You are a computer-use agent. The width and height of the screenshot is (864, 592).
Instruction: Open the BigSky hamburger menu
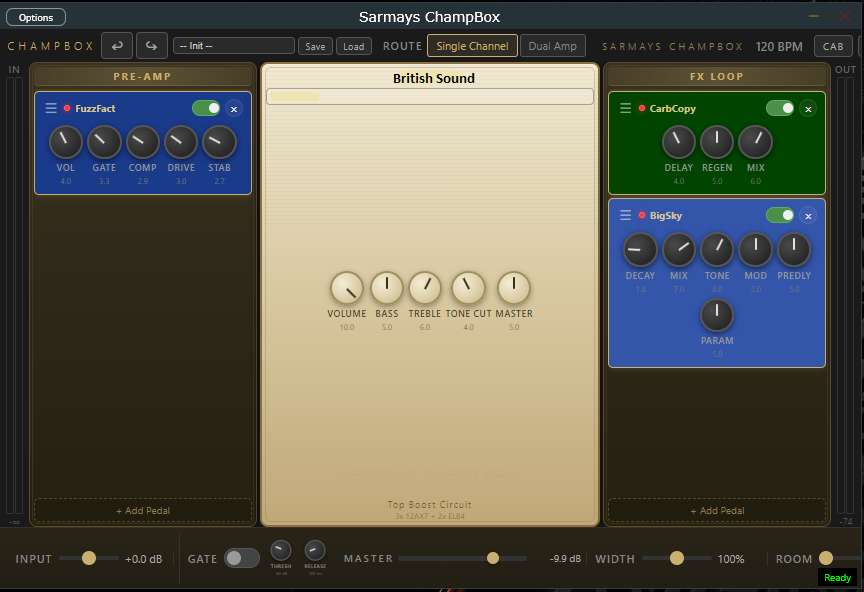pyautogui.click(x=625, y=215)
